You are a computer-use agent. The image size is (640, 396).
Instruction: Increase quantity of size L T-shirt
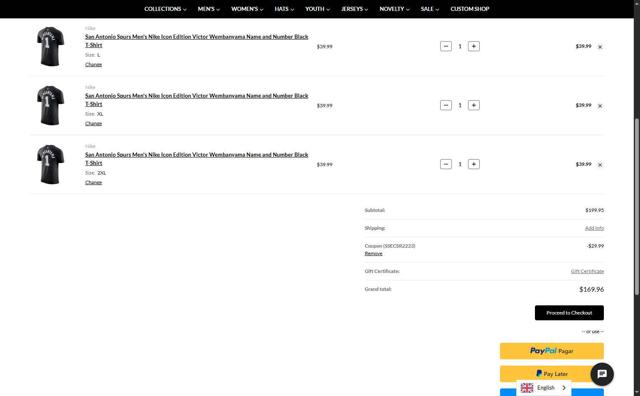(x=473, y=46)
